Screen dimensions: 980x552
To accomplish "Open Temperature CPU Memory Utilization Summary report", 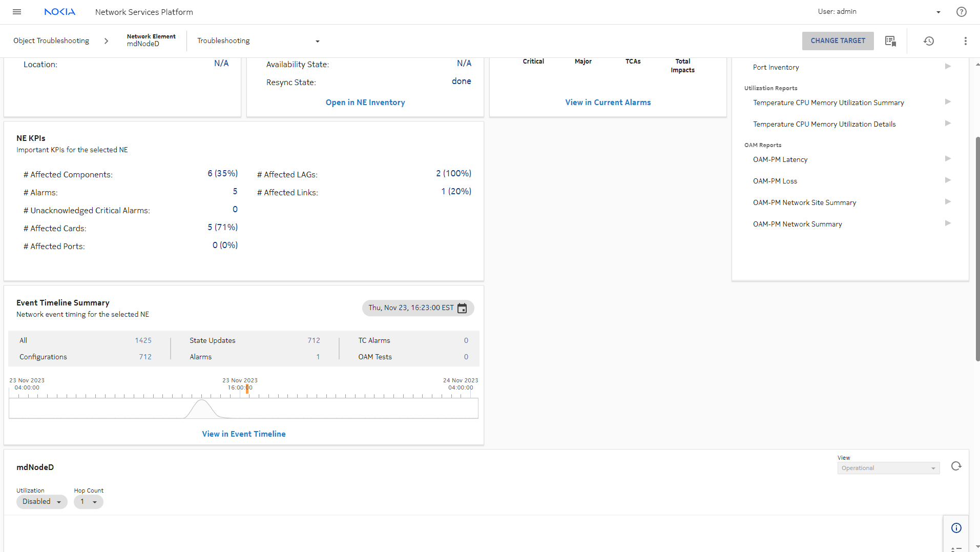I will point(828,103).
